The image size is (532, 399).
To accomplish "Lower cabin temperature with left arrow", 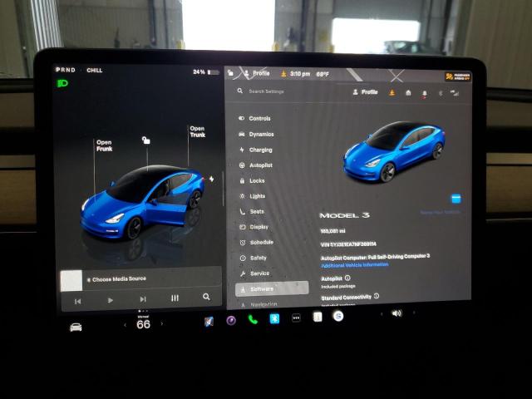I will click(126, 325).
